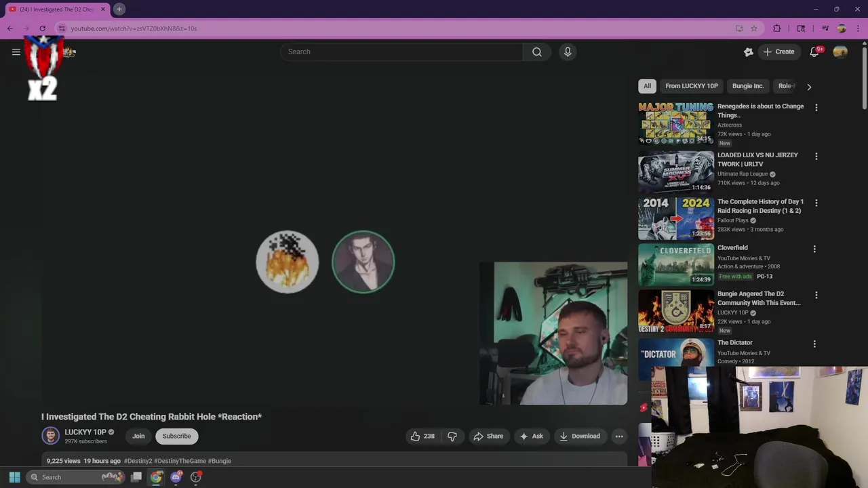Open OBS app on taskbar

196,477
